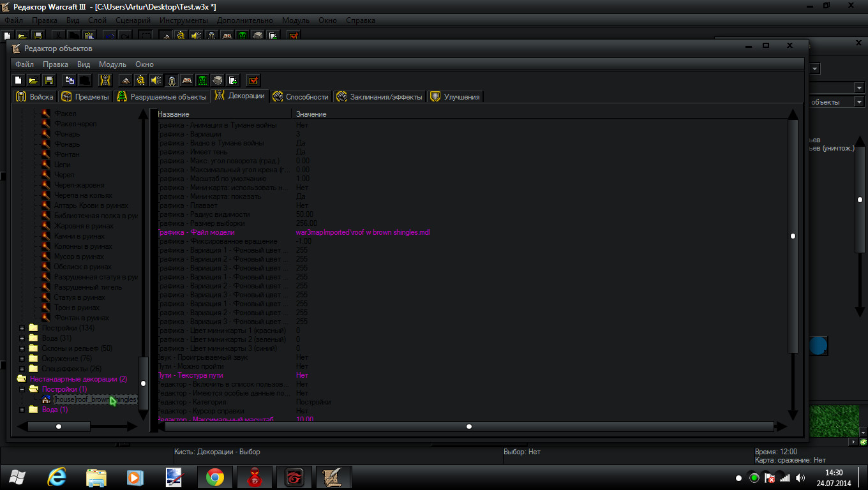The height and width of the screenshot is (490, 868).
Task: Click the Garena taskbar icon
Action: tap(294, 477)
